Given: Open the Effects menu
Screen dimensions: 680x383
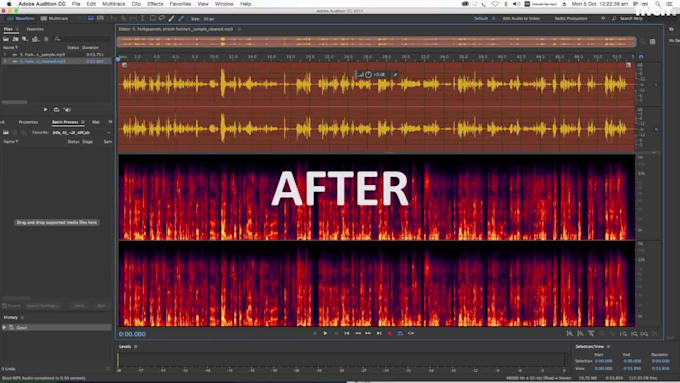Looking at the screenshot, I should click(155, 4).
